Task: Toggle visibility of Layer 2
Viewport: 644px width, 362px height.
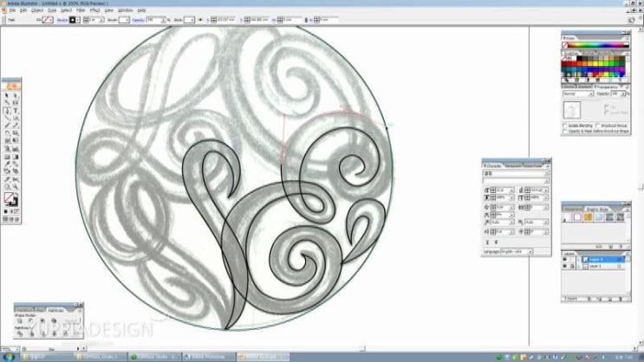Action: [x=566, y=259]
